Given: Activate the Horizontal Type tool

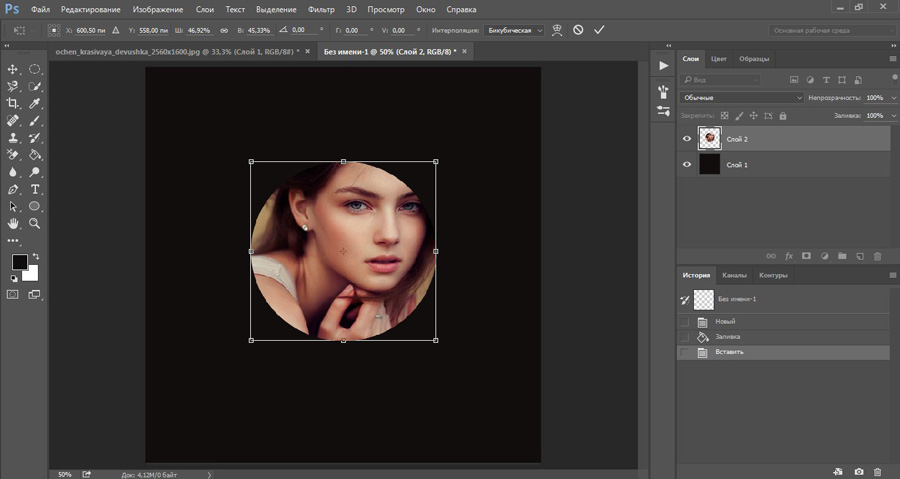Looking at the screenshot, I should (35, 189).
